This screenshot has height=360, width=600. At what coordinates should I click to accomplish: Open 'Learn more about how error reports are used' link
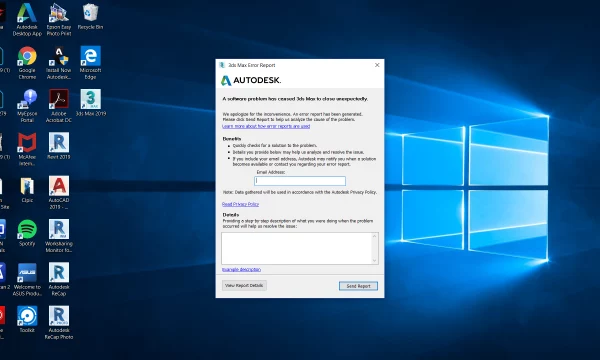point(266,126)
